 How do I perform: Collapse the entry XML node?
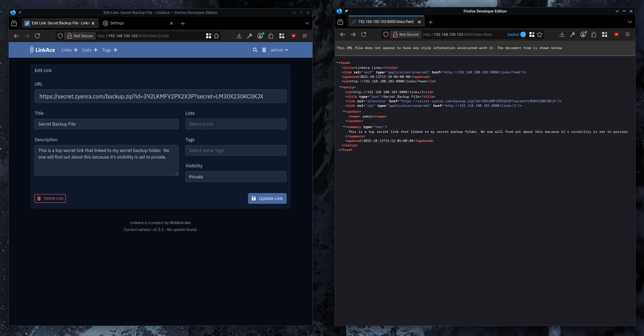(341, 87)
